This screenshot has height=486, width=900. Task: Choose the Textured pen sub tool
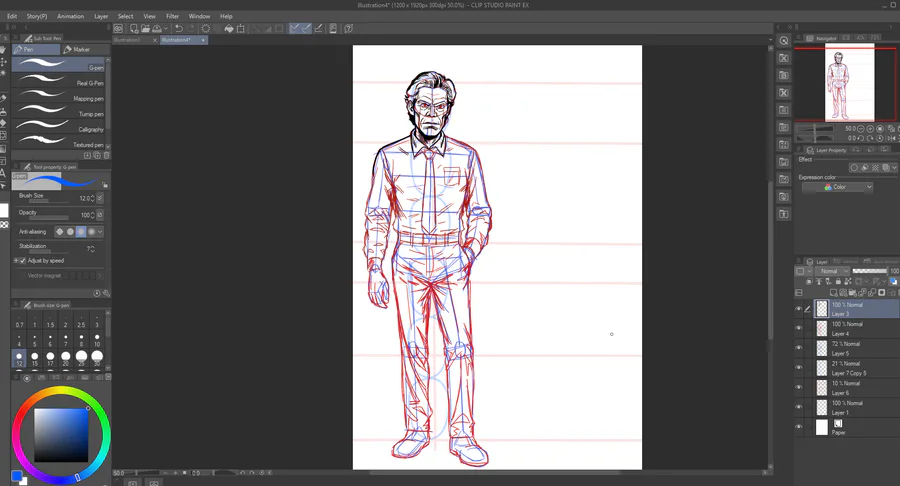[59, 141]
